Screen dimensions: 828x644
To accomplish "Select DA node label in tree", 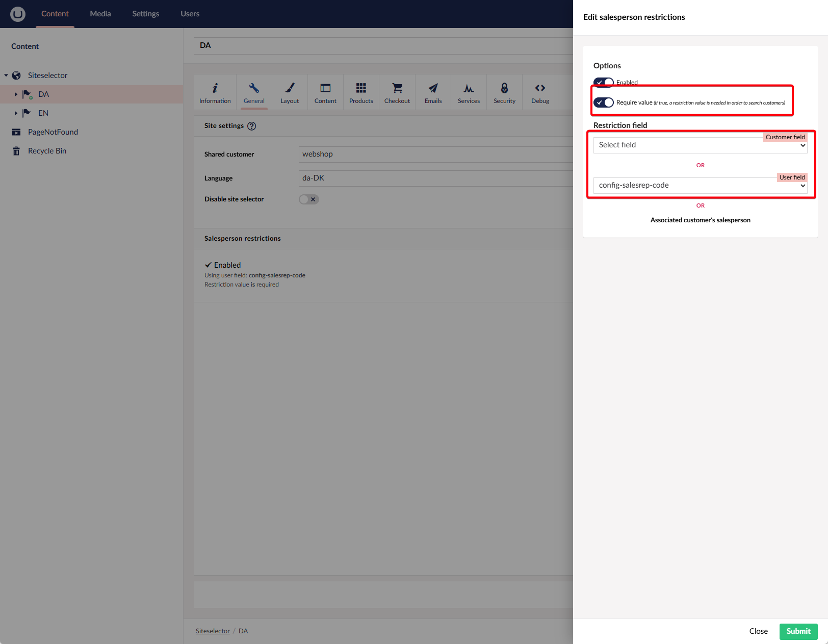I will click(x=43, y=94).
